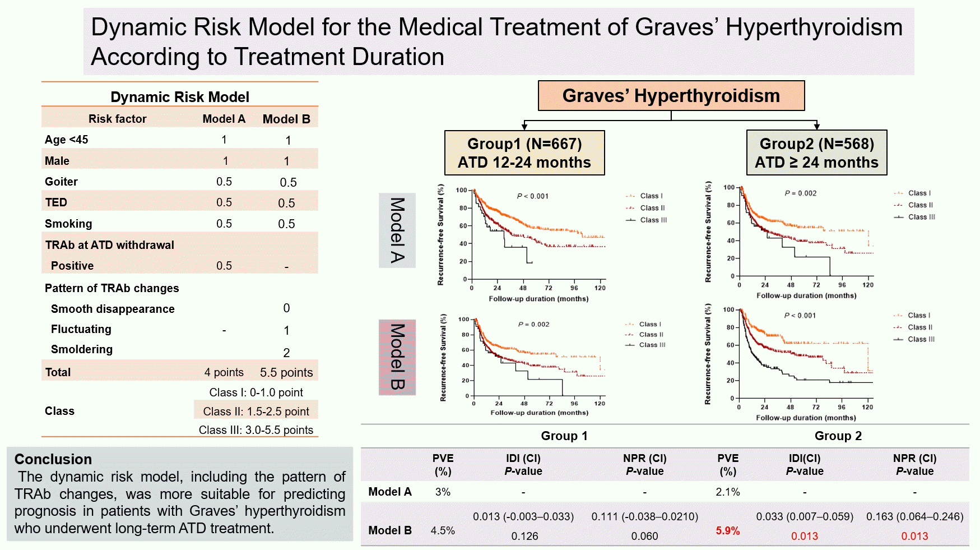This screenshot has height=550, width=980.
Task: Click 'Pattern of TRAb changes' label
Action: 112,288
